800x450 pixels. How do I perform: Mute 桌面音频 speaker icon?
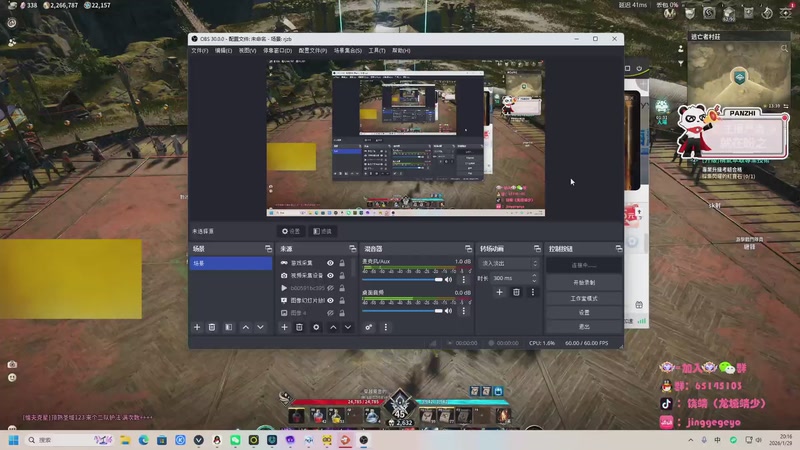448,311
